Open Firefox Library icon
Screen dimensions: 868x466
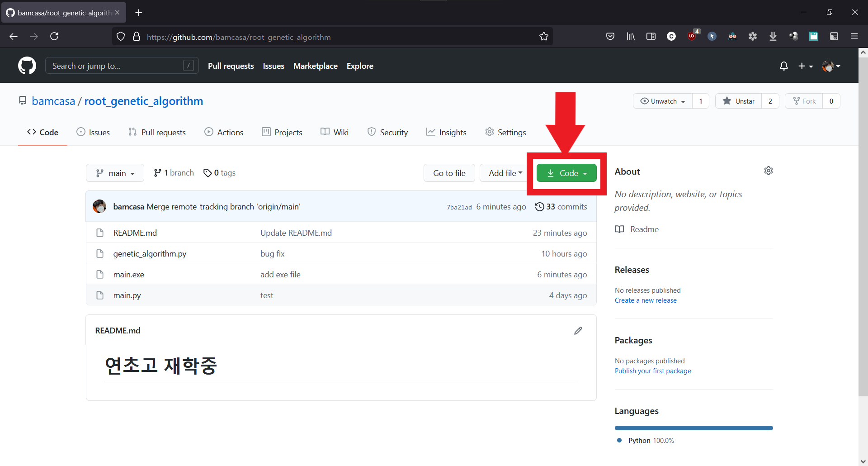click(631, 36)
